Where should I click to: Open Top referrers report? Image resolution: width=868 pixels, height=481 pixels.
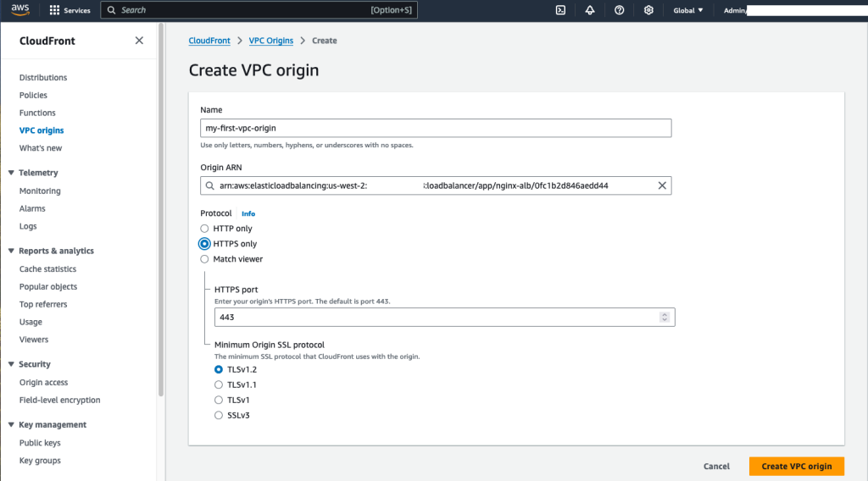tap(43, 304)
